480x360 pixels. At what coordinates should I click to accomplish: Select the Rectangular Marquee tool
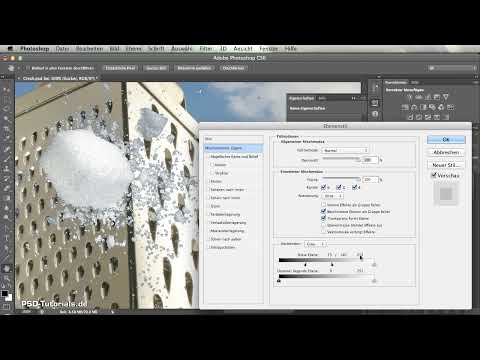click(6, 99)
